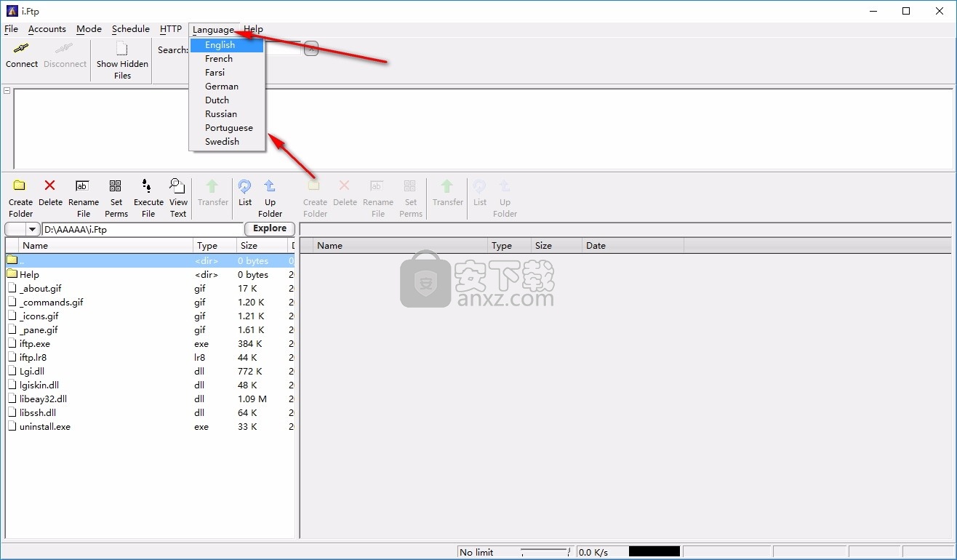
Task: Click the Execute File icon
Action: (x=147, y=185)
